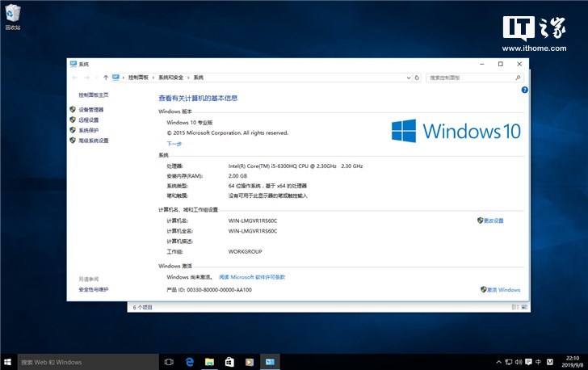Click the details view icon in status bar
Viewport: 588px width, 370px height.
pos(515,307)
